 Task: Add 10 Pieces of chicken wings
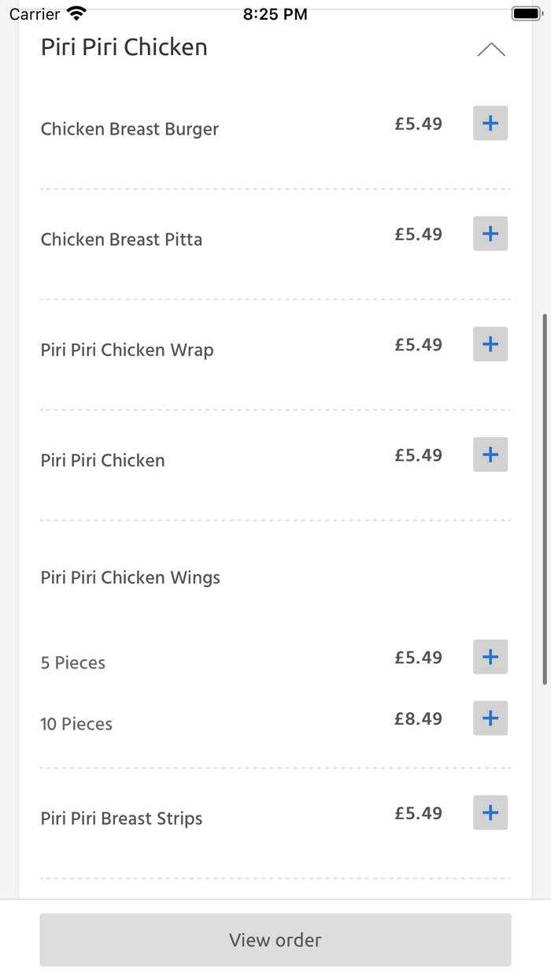click(x=490, y=718)
